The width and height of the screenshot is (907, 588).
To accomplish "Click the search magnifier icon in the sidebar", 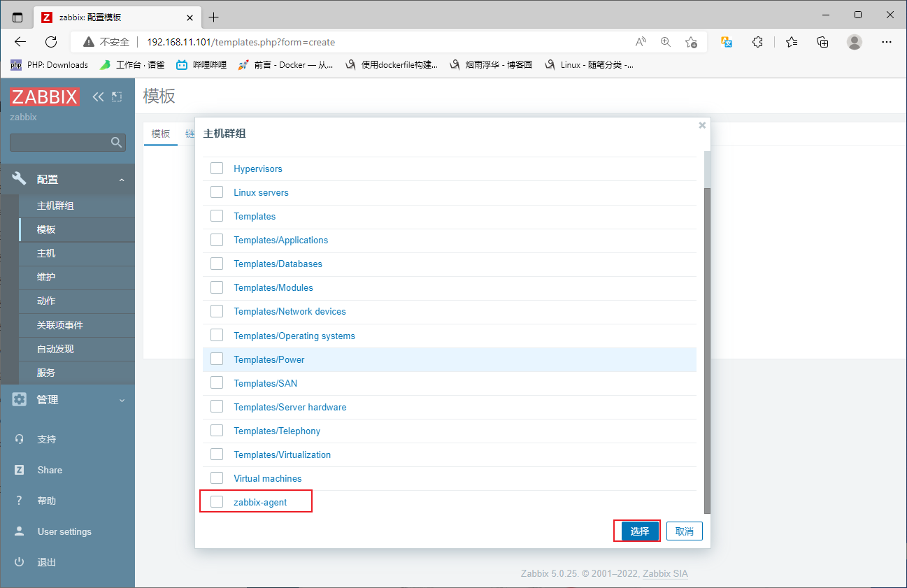I will pyautogui.click(x=116, y=143).
